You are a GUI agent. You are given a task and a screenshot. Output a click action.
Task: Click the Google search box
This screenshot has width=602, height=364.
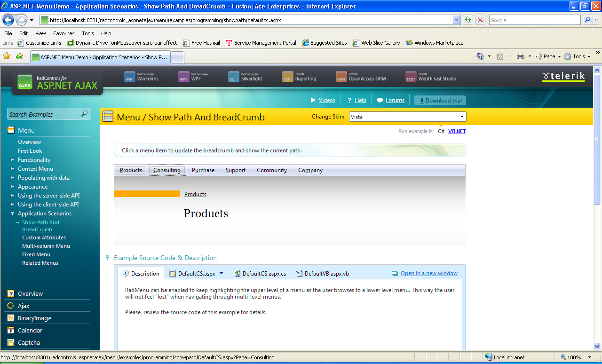[x=535, y=20]
